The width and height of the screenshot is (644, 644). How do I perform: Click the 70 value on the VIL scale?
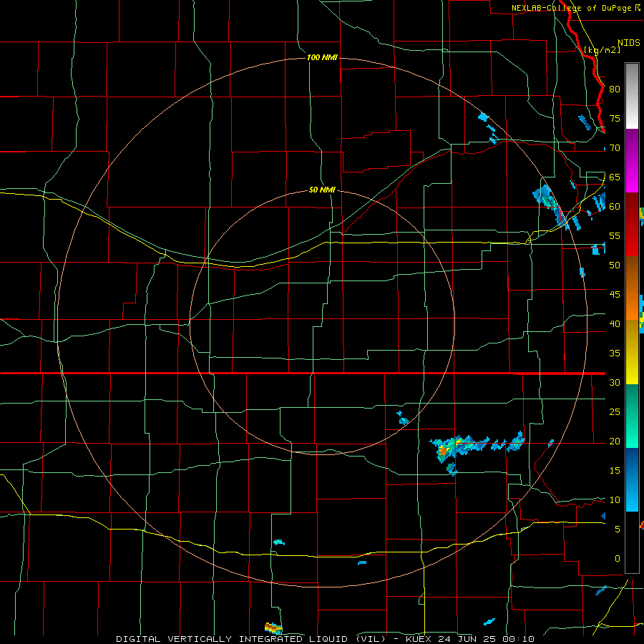tap(615, 148)
